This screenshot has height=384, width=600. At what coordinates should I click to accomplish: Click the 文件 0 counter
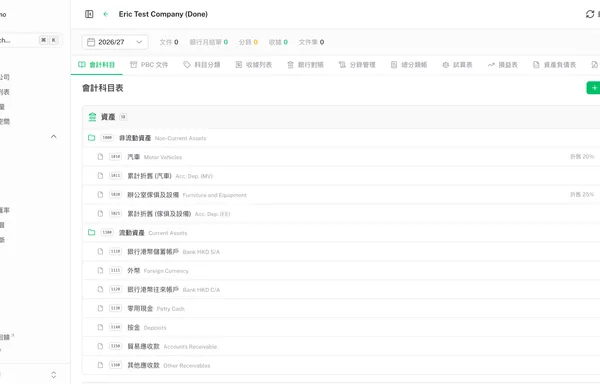169,42
